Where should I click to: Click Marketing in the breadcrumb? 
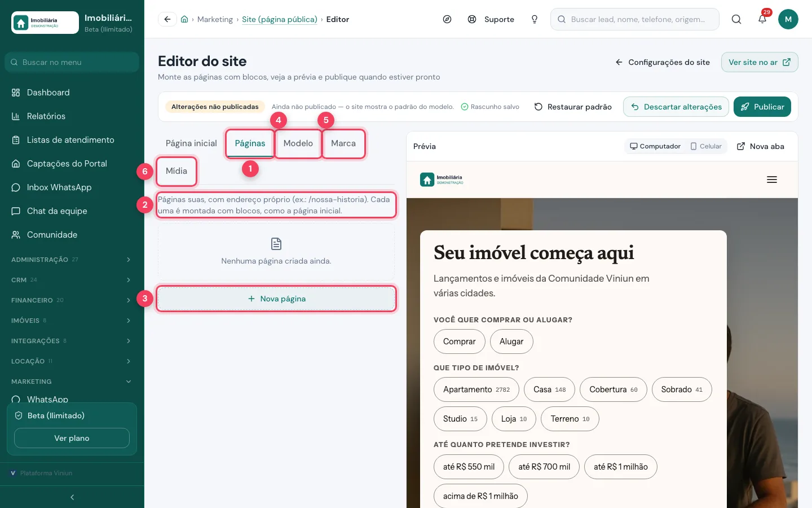click(x=215, y=19)
